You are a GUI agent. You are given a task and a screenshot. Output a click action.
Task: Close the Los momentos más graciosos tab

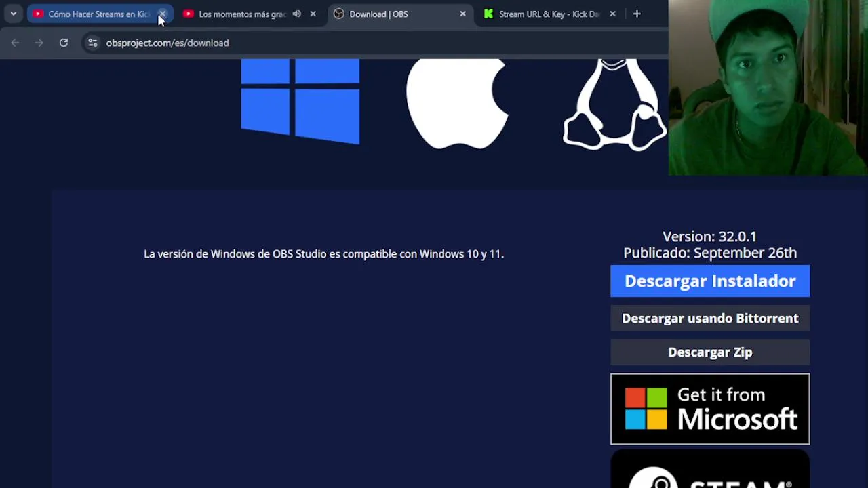pyautogui.click(x=313, y=14)
